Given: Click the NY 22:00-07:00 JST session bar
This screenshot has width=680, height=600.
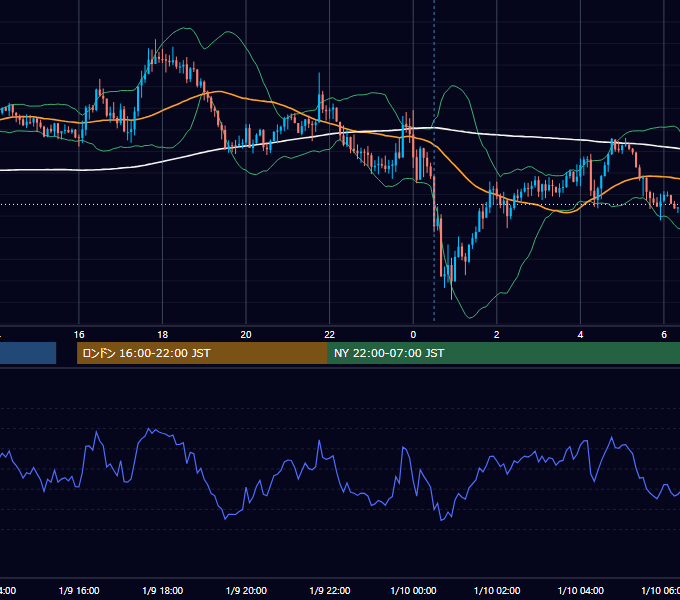Looking at the screenshot, I should 503,353.
